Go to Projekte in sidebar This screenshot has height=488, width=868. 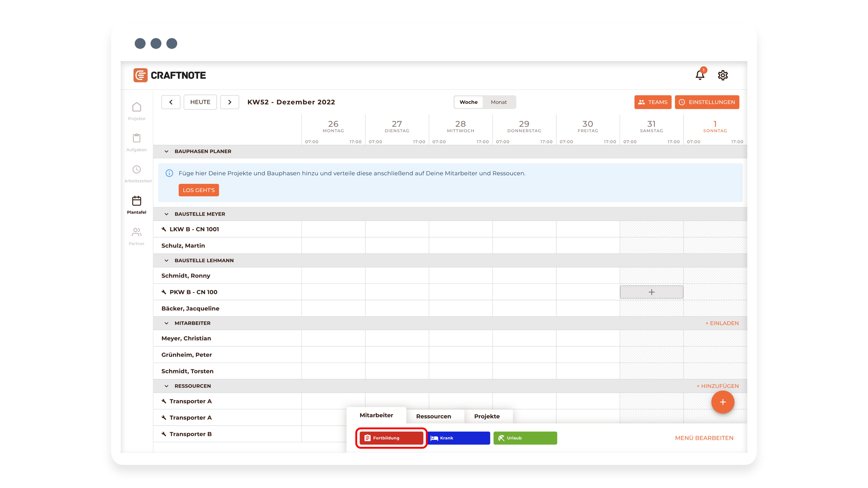pyautogui.click(x=137, y=111)
